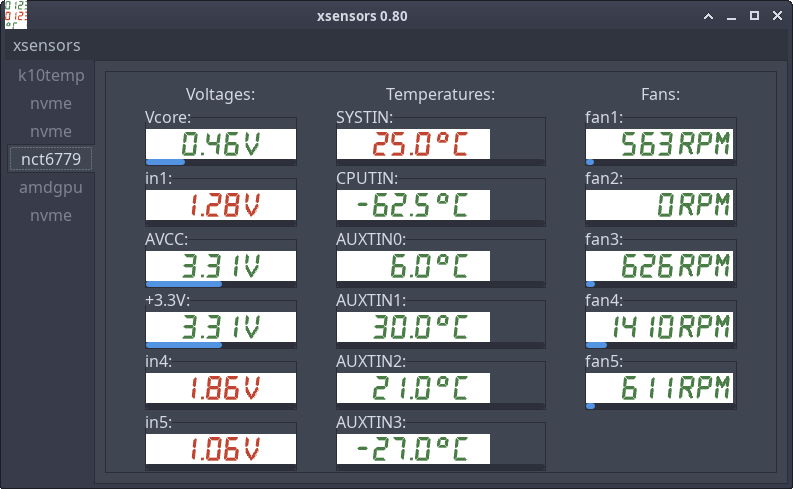This screenshot has height=489, width=793.
Task: Close the xsensors window
Action: [x=777, y=16]
